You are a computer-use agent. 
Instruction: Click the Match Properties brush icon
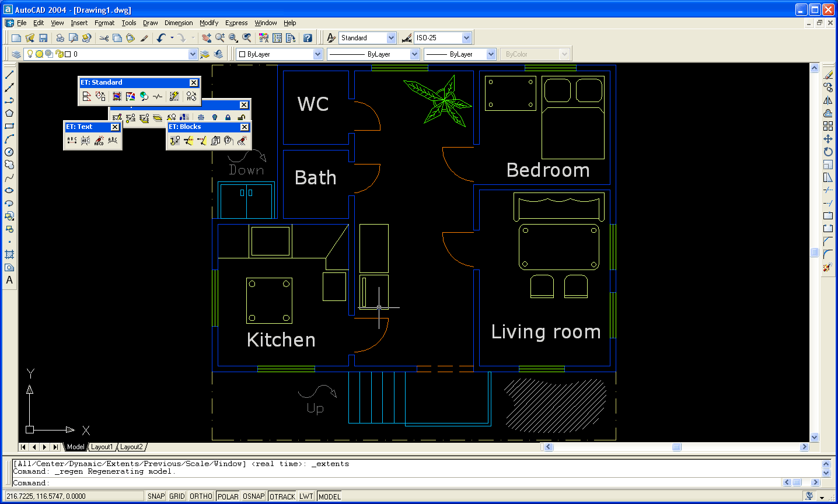click(x=144, y=38)
